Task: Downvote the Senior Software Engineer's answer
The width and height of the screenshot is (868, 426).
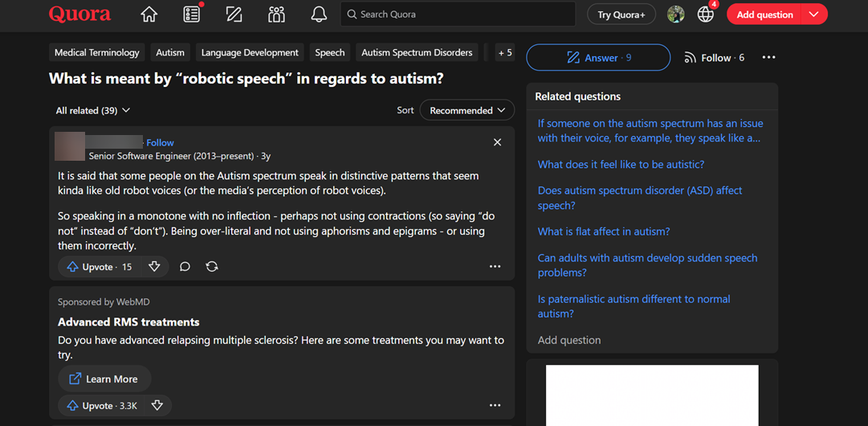Action: pyautogui.click(x=154, y=267)
